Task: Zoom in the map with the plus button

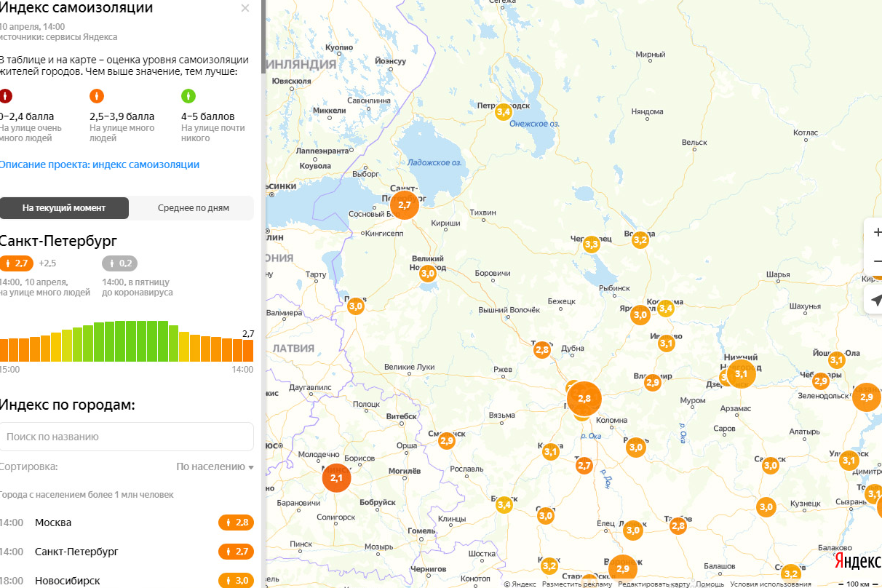Action: coord(876,233)
